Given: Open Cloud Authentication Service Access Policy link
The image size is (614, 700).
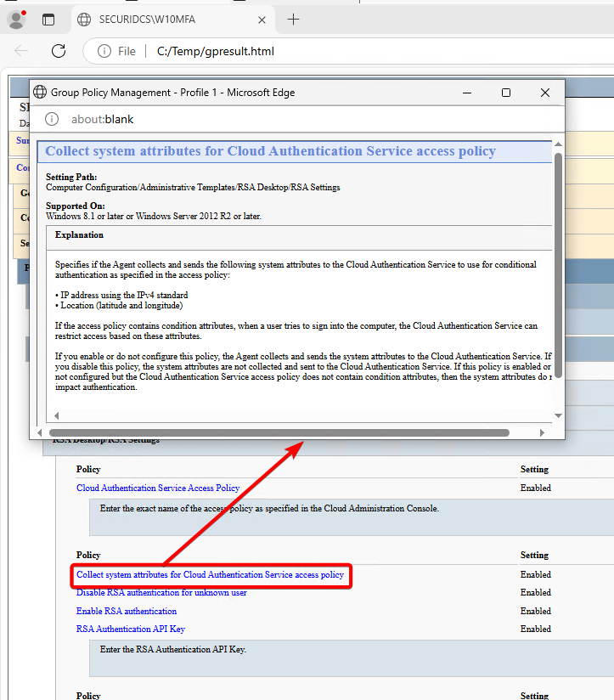Looking at the screenshot, I should tap(158, 488).
